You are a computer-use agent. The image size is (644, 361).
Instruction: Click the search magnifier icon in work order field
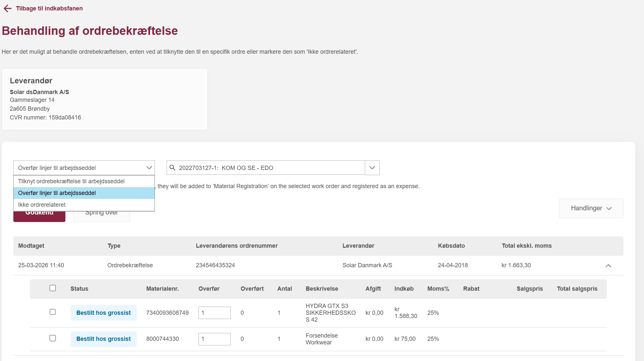[172, 168]
